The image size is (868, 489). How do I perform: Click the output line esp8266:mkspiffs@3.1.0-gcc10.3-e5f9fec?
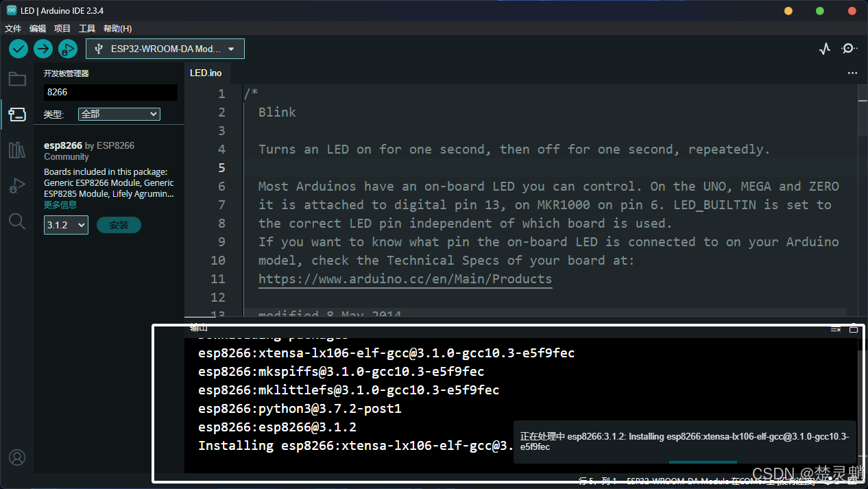[341, 372]
